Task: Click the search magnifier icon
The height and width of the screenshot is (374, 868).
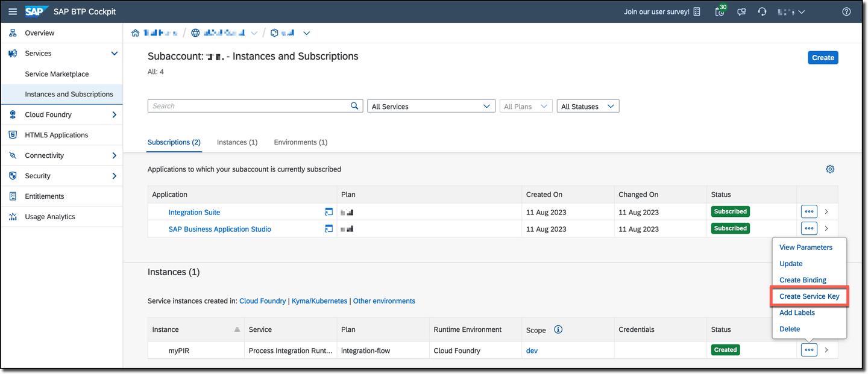Action: click(355, 106)
